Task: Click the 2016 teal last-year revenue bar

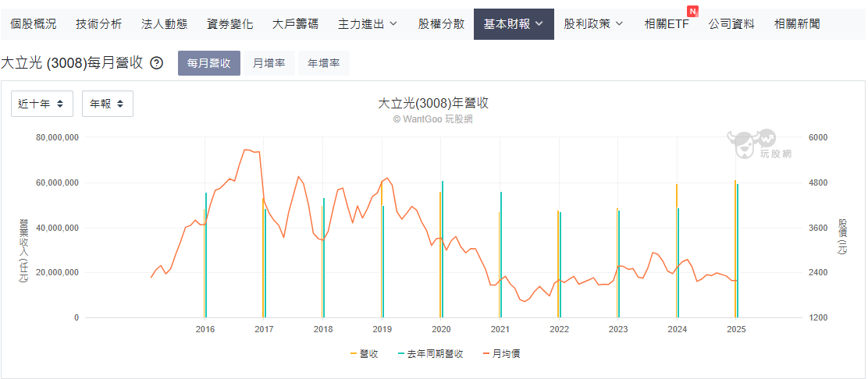Action: coord(206,255)
